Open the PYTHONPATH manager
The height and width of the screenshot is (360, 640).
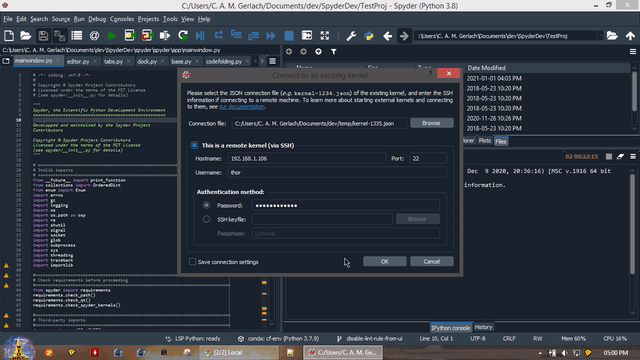(x=369, y=36)
